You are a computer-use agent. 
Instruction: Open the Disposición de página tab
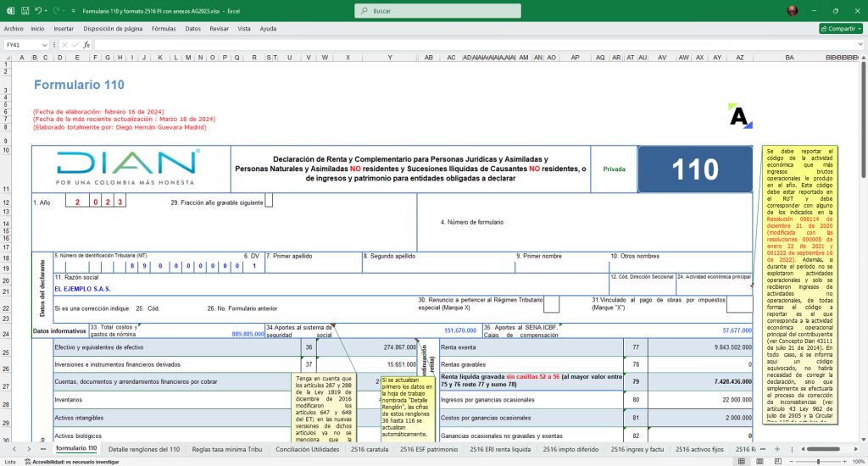click(x=113, y=29)
